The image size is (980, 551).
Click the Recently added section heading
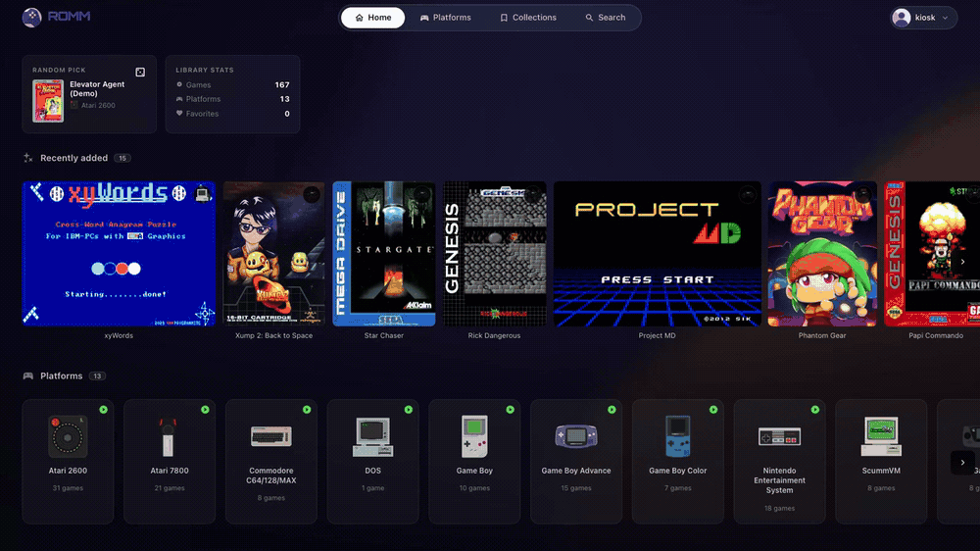(x=73, y=158)
